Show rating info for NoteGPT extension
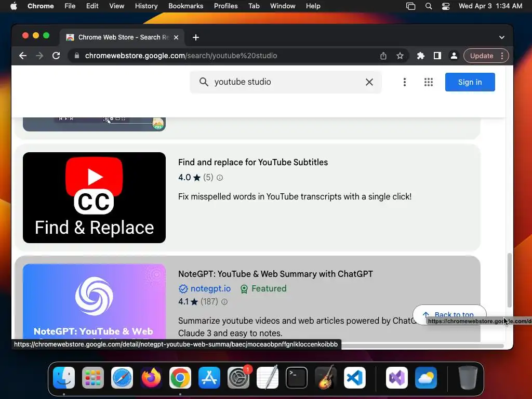This screenshot has width=532, height=399. click(224, 302)
